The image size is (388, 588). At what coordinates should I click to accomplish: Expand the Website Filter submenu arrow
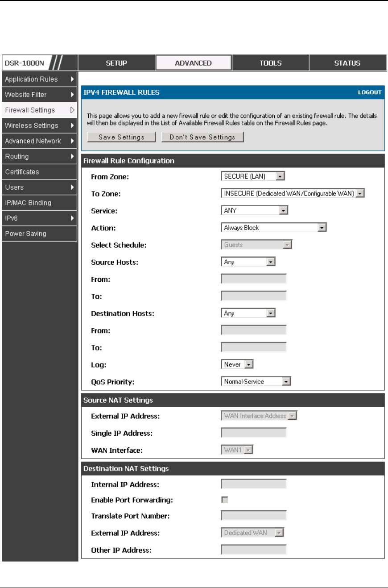72,95
